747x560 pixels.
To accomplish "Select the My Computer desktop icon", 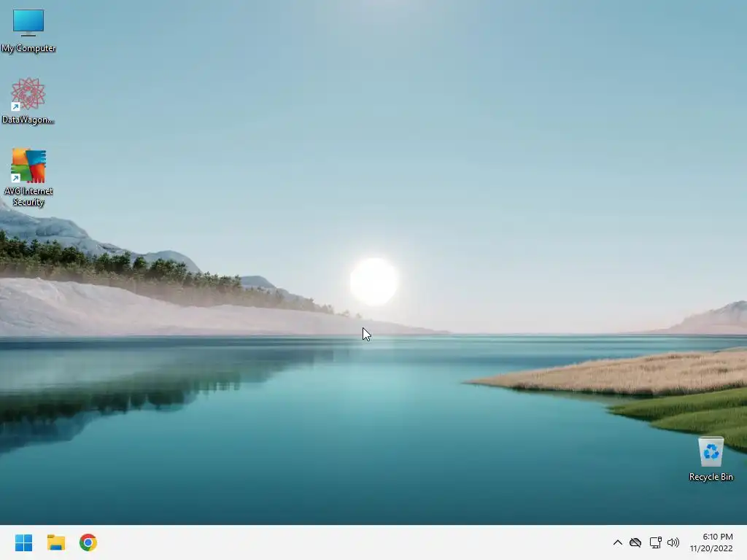I will point(28,31).
